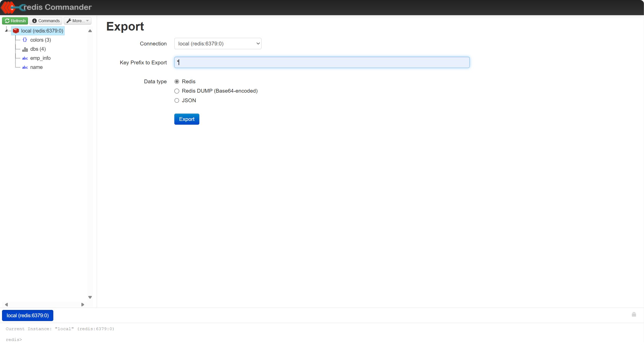
Task: Focus the Key Prefix to Export field
Action: coord(322,62)
